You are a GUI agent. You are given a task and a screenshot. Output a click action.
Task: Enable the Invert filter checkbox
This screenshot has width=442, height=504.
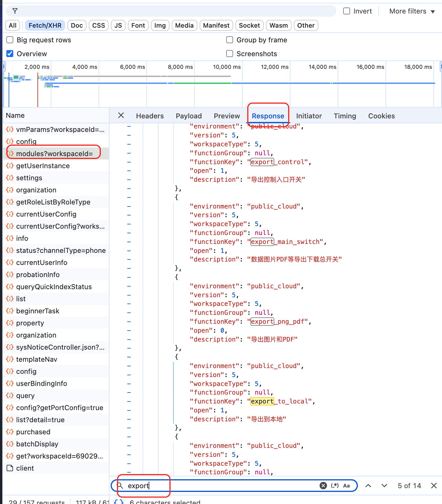[x=347, y=11]
